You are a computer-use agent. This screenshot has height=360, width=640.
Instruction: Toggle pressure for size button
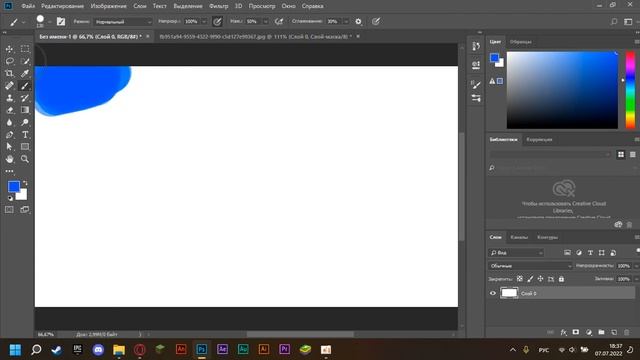click(376, 21)
